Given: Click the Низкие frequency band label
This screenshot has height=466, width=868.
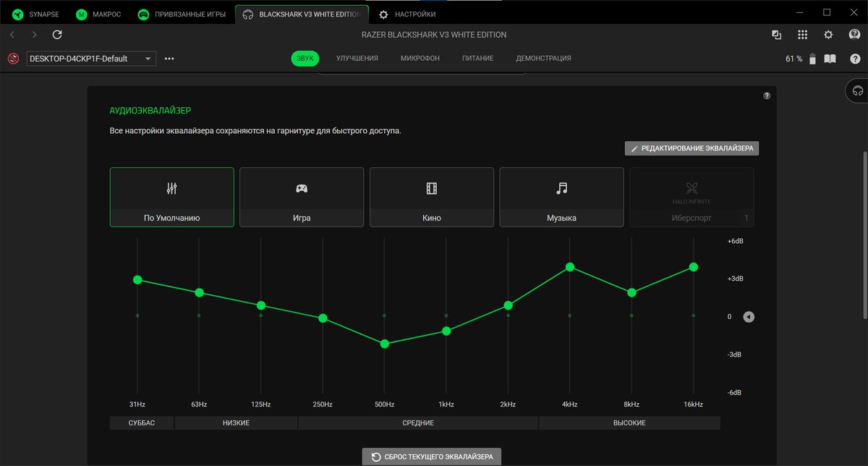Looking at the screenshot, I should point(236,423).
